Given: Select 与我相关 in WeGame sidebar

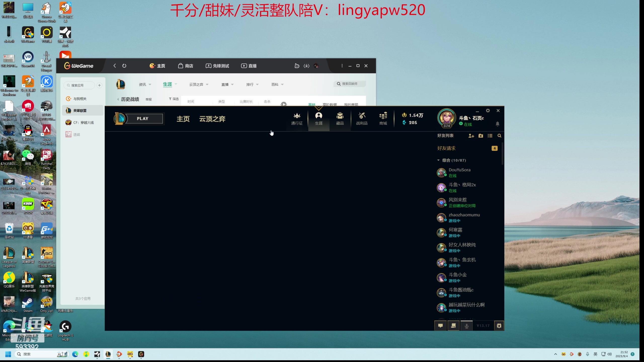Looking at the screenshot, I should point(83,99).
